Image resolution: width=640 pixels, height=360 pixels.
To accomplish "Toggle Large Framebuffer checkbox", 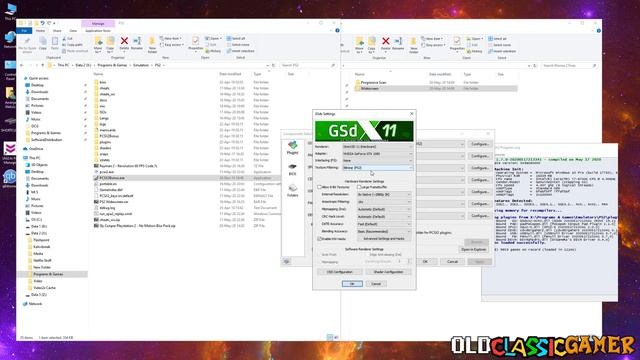I will click(359, 187).
